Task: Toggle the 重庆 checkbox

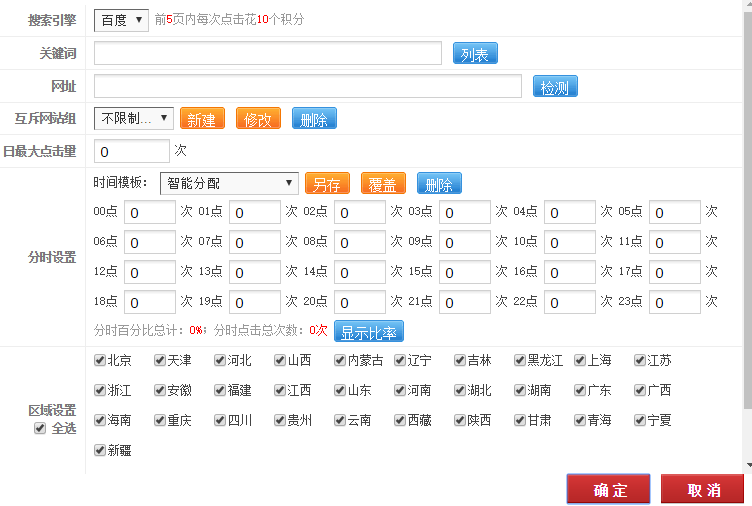Action: coord(160,421)
